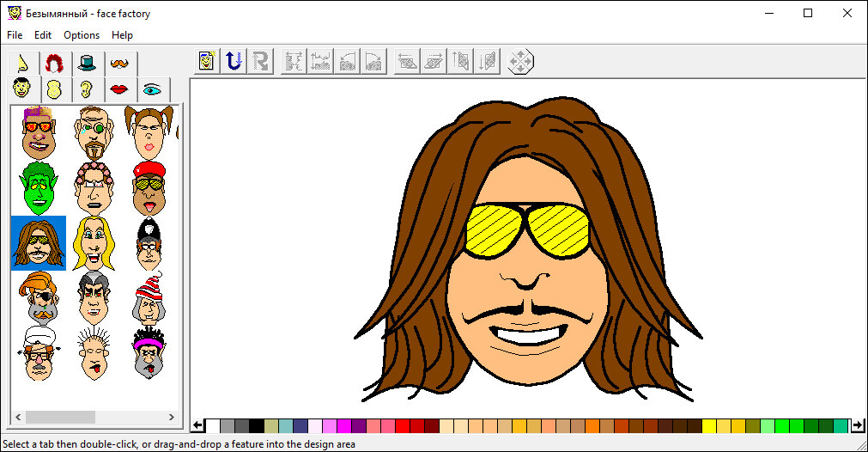Screen dimensions: 868x452
Task: Select the grey-haired vampire face thumbnail
Action: coord(94,298)
